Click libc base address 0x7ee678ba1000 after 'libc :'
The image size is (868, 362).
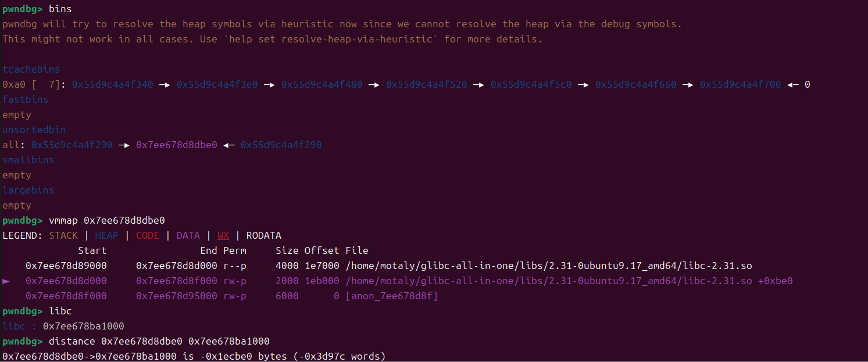click(83, 327)
